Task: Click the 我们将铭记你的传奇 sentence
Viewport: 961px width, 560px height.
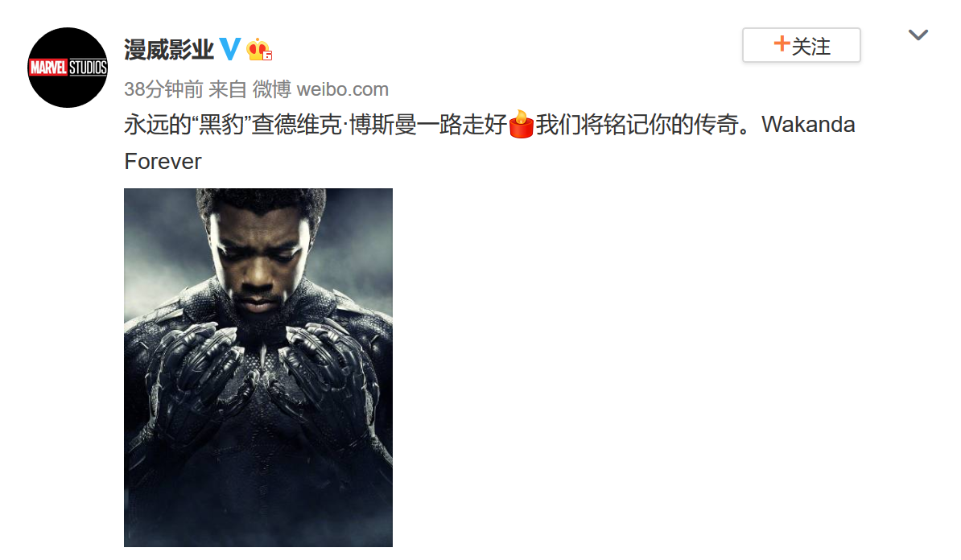Action: click(x=637, y=125)
